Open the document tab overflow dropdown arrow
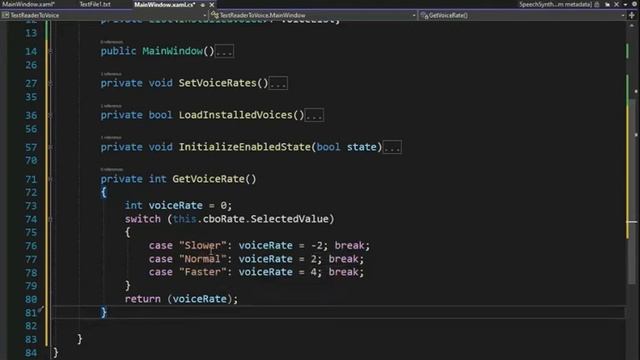Viewport: 640px width, 360px height. point(625,4)
